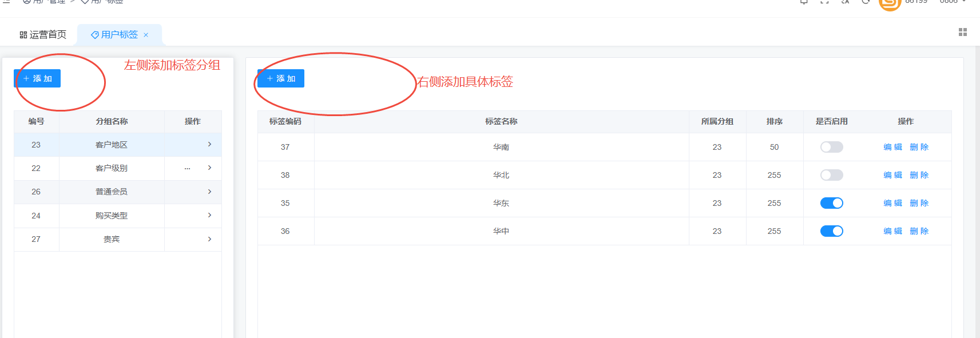Expand the 普通会员 group arrow
980x338 pixels.
[209, 192]
